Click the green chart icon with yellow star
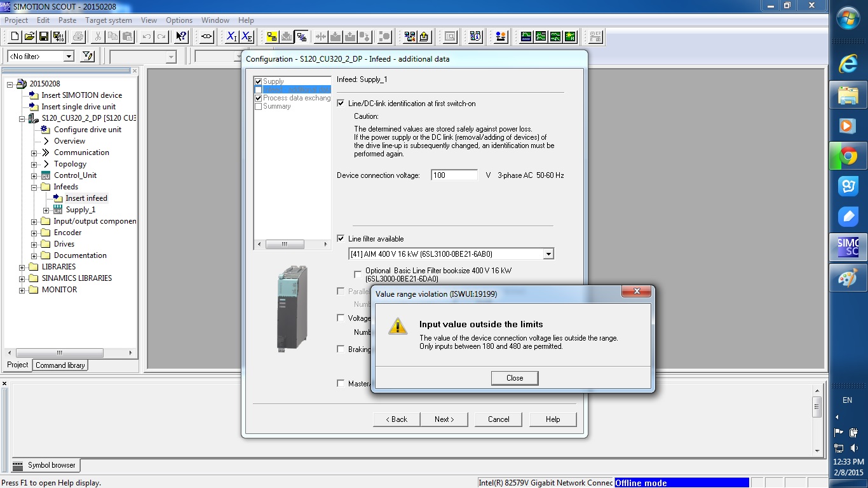868x488 pixels. pos(570,37)
